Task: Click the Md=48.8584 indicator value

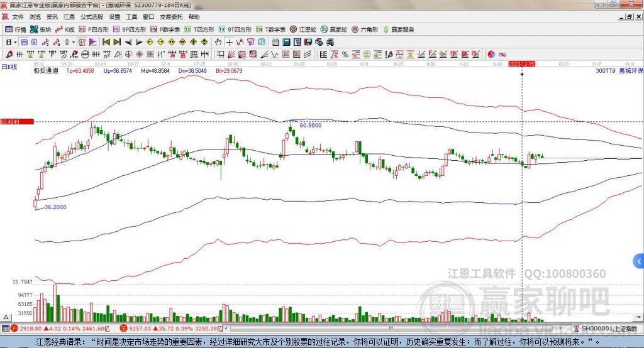Action: (x=155, y=70)
